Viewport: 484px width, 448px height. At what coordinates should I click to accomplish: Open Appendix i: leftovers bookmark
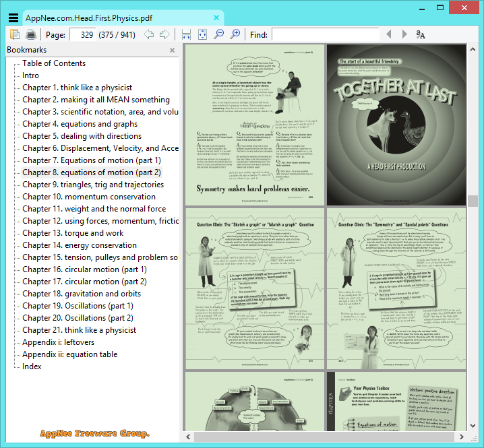click(x=59, y=342)
